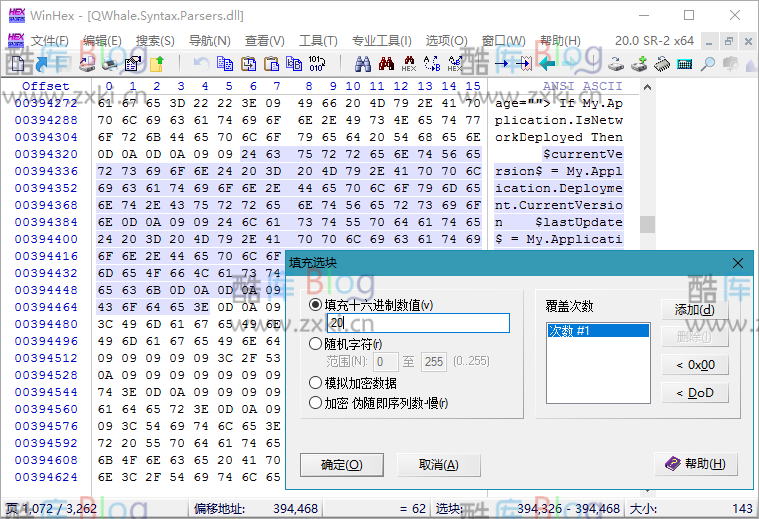Viewport: 759px width, 519px height.
Task: Confirm with 确定(O) button
Action: [342, 465]
